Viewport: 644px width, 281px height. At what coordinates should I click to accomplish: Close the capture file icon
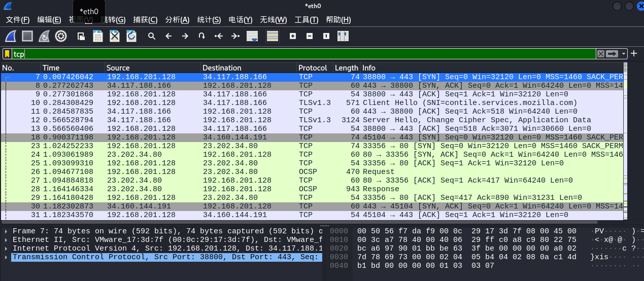point(115,36)
